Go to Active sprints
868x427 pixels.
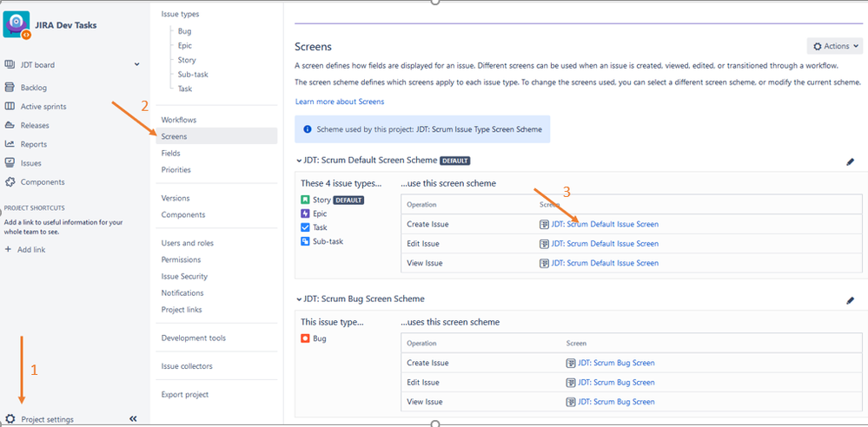pos(43,106)
